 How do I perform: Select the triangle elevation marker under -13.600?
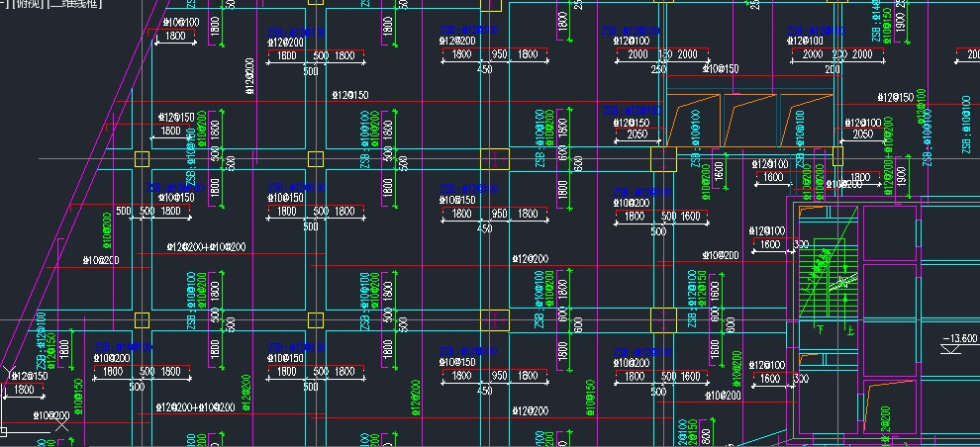pos(948,350)
